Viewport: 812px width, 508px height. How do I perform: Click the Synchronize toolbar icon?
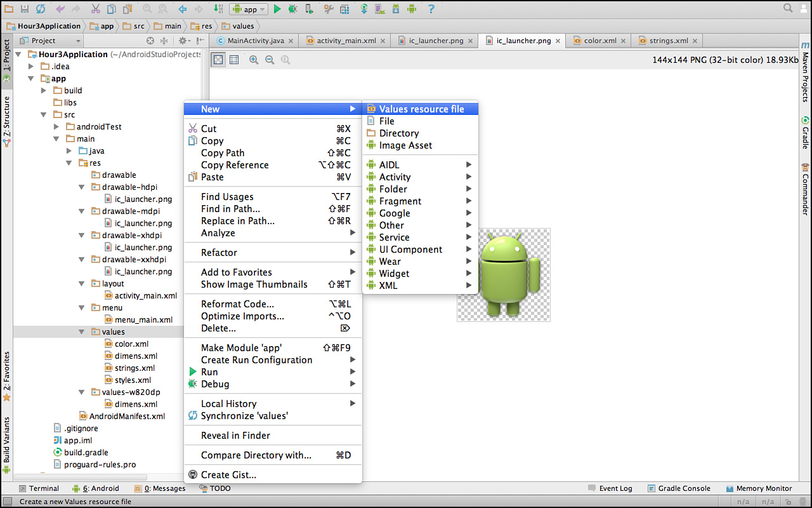tap(41, 9)
